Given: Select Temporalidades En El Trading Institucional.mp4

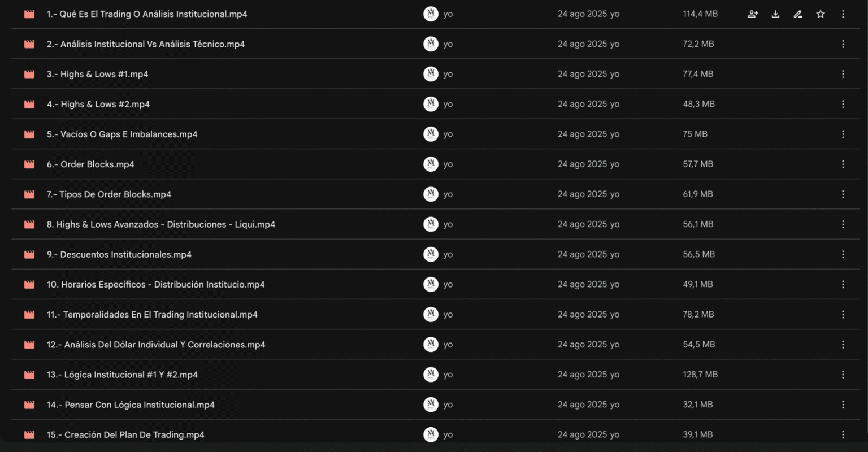Looking at the screenshot, I should point(152,315).
